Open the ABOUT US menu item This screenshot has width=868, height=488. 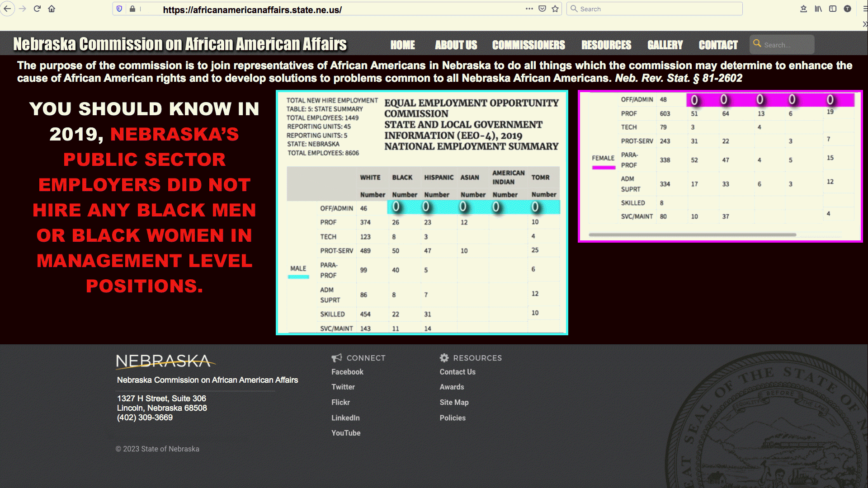tap(456, 45)
